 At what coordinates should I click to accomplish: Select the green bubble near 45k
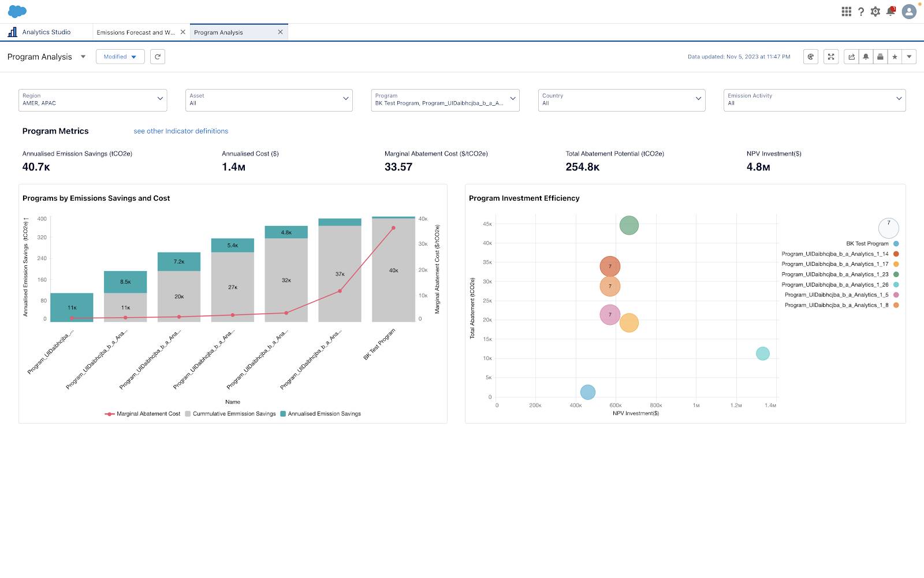[629, 225]
